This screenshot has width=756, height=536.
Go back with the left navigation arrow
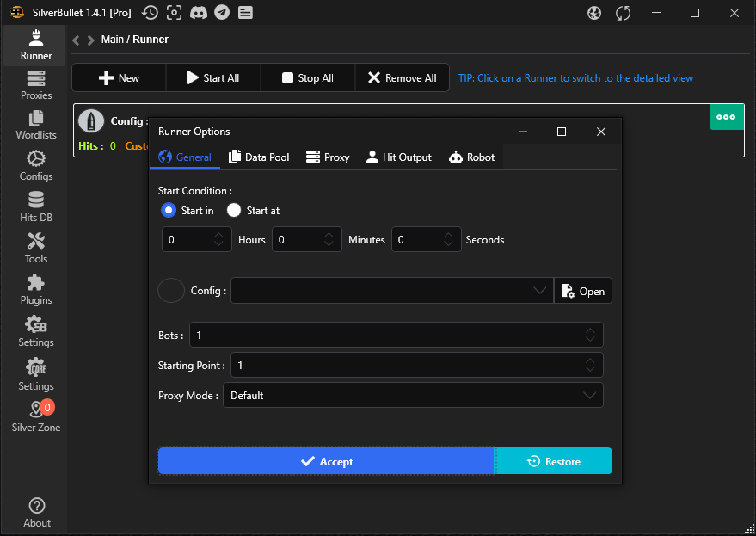tap(76, 40)
